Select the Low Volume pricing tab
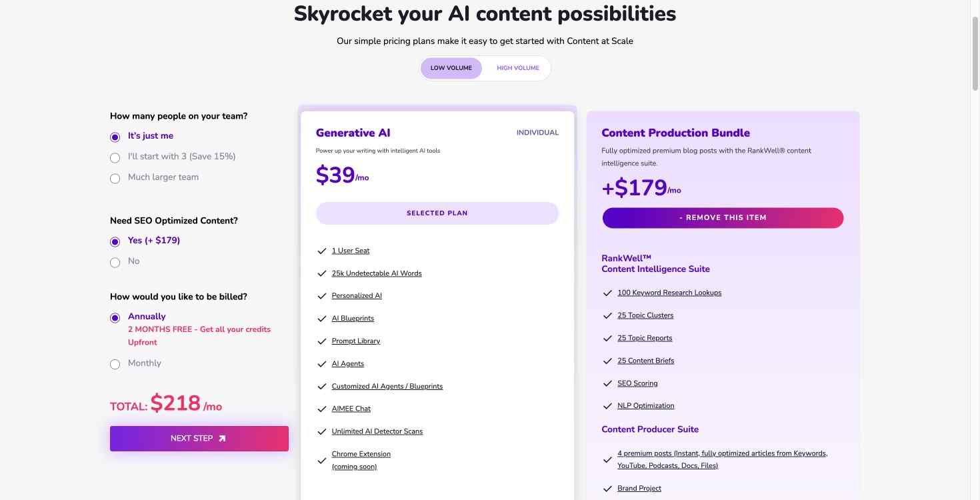 click(x=451, y=68)
